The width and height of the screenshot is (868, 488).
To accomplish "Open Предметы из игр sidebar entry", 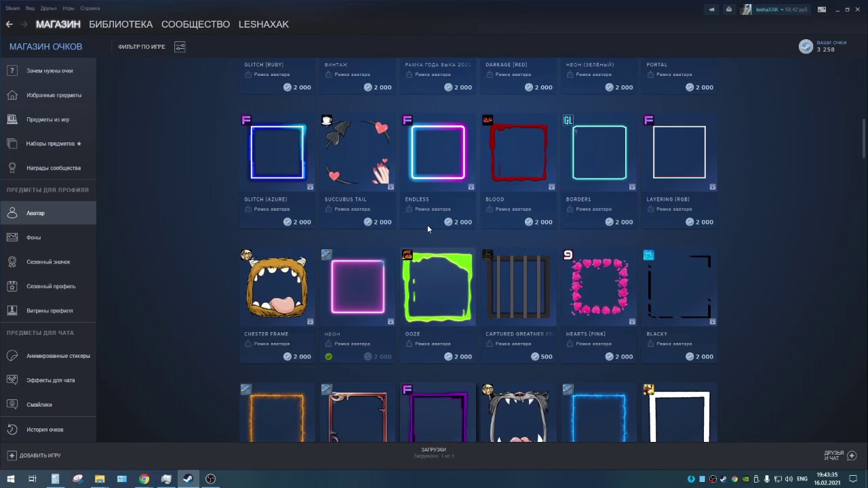I will [48, 119].
